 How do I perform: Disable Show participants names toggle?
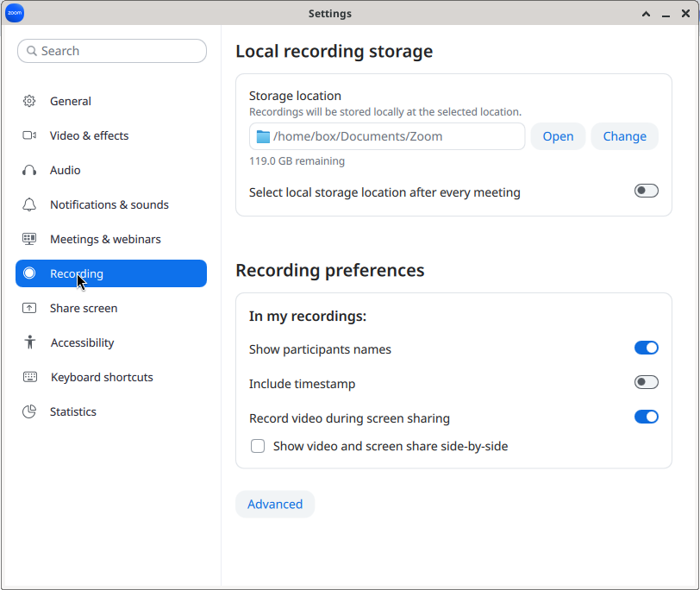[x=646, y=348]
